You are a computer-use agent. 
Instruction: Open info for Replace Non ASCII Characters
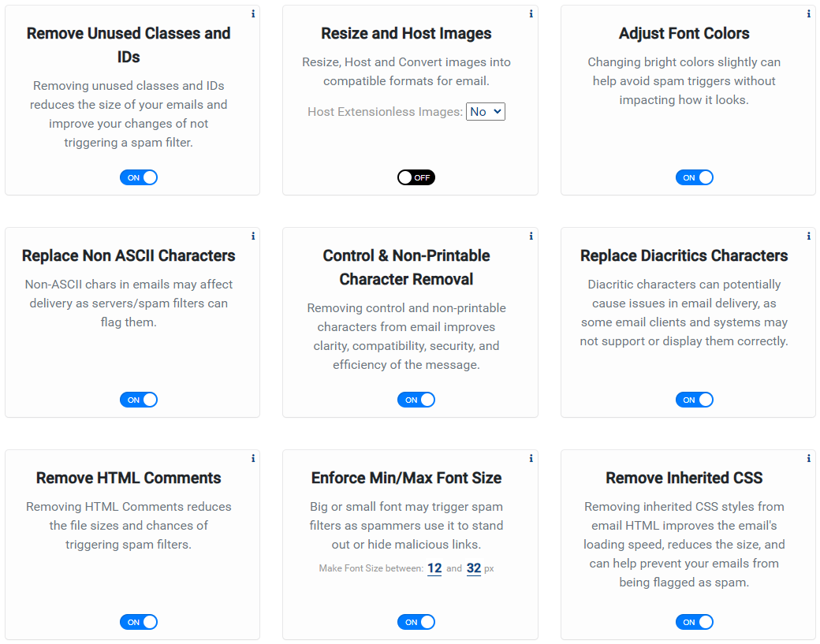click(252, 236)
